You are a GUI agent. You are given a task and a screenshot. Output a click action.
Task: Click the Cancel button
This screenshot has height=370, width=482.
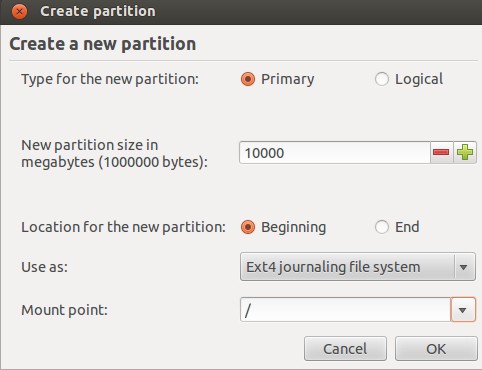coord(345,349)
